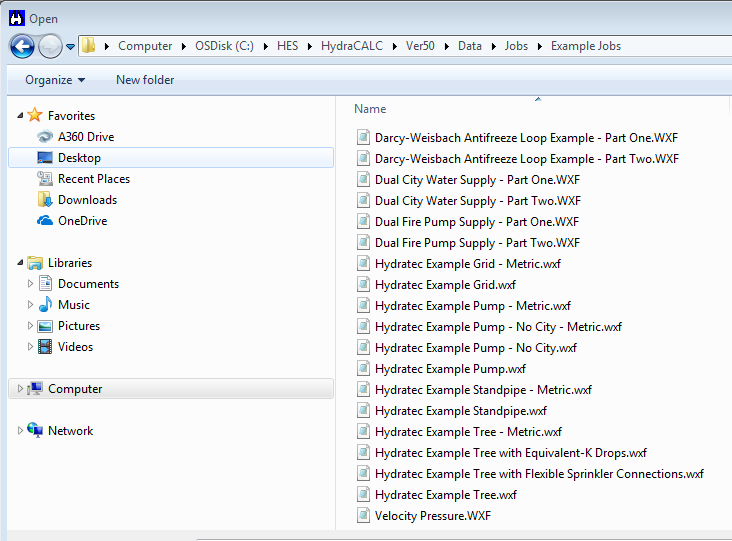Image resolution: width=732 pixels, height=541 pixels.
Task: Open the Organize menu
Action: coord(55,80)
